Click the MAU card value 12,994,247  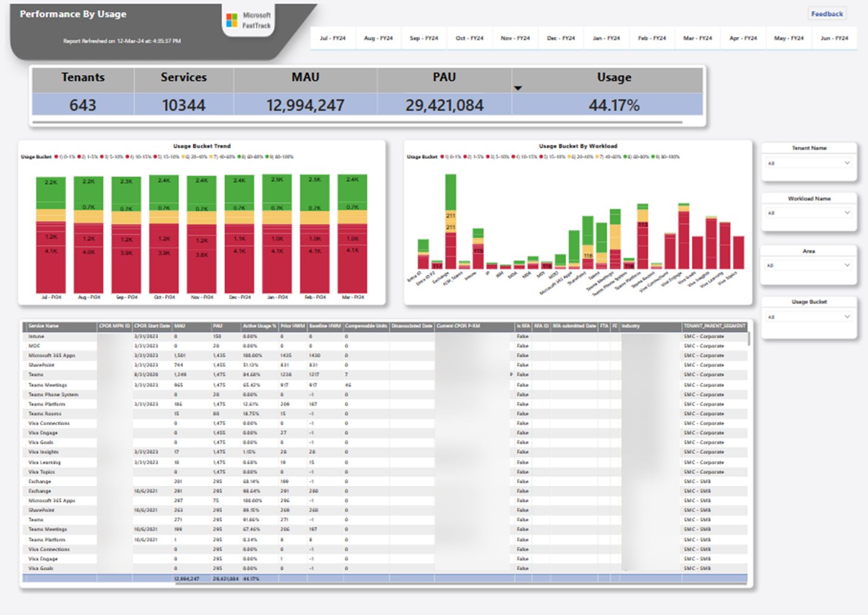coord(305,106)
